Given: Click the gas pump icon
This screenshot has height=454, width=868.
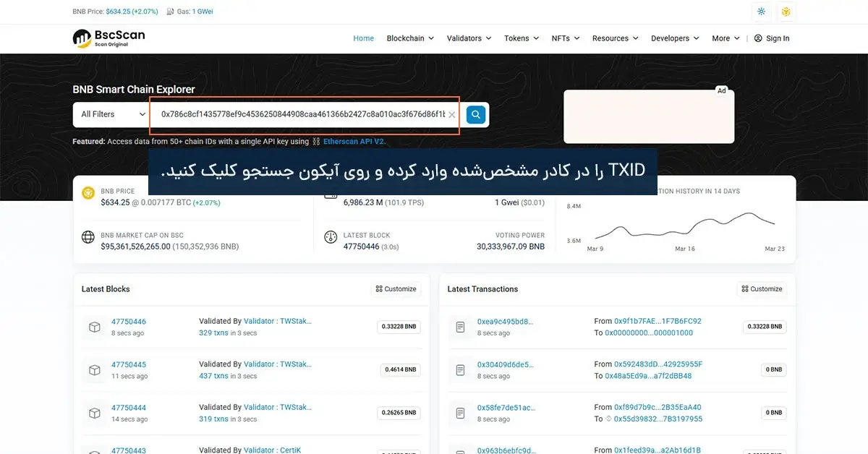Looking at the screenshot, I should (170, 12).
